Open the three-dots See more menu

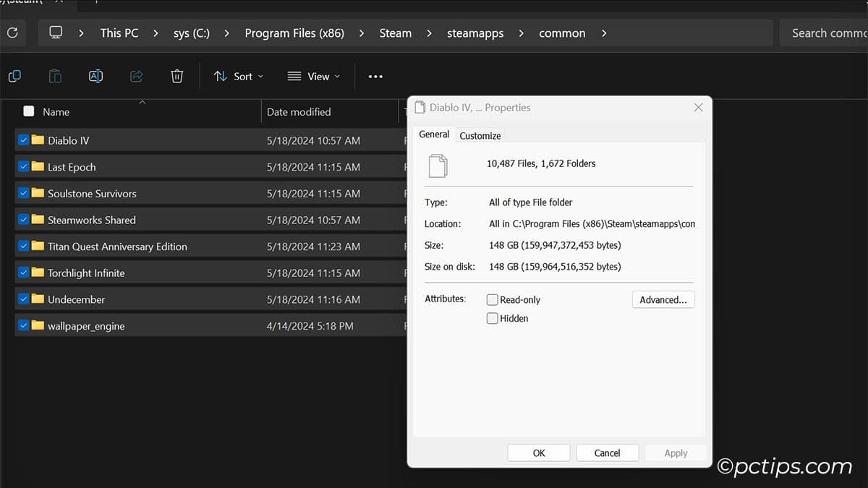pyautogui.click(x=375, y=76)
